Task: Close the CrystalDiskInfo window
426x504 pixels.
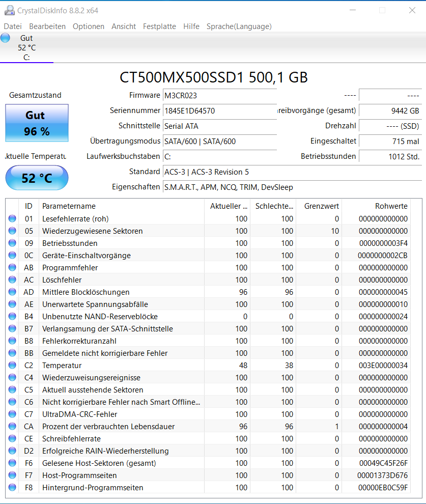Action: click(412, 10)
